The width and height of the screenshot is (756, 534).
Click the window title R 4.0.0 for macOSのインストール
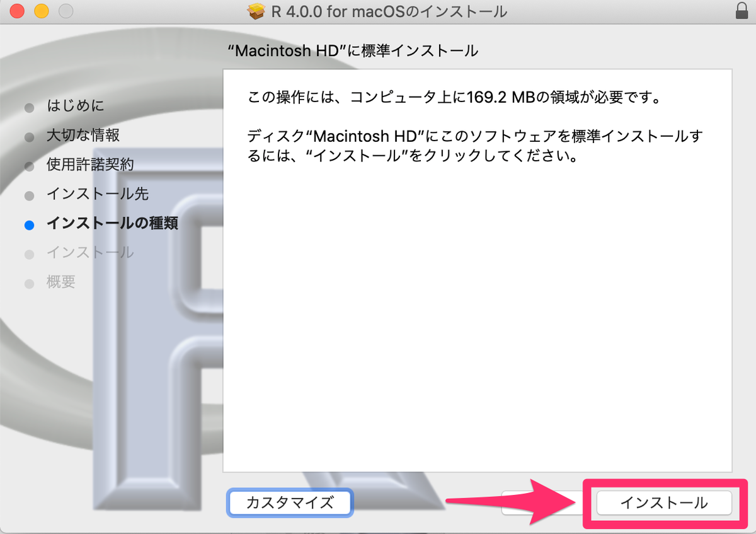coord(388,11)
